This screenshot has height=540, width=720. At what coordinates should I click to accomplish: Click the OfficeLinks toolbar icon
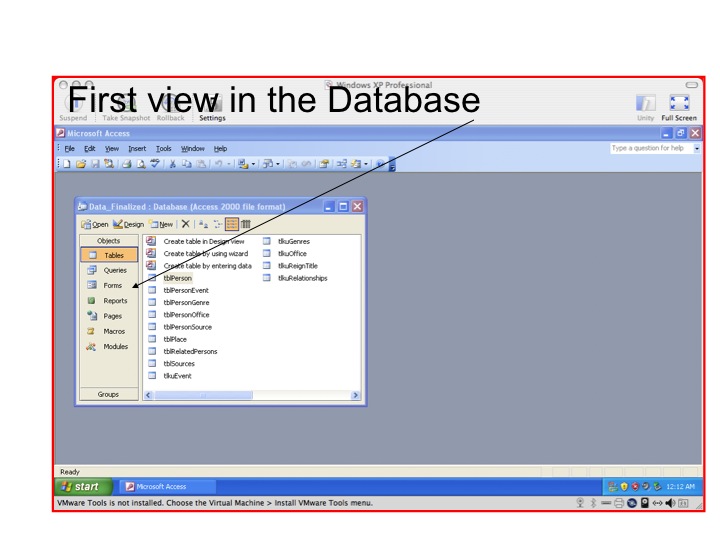coord(243,164)
